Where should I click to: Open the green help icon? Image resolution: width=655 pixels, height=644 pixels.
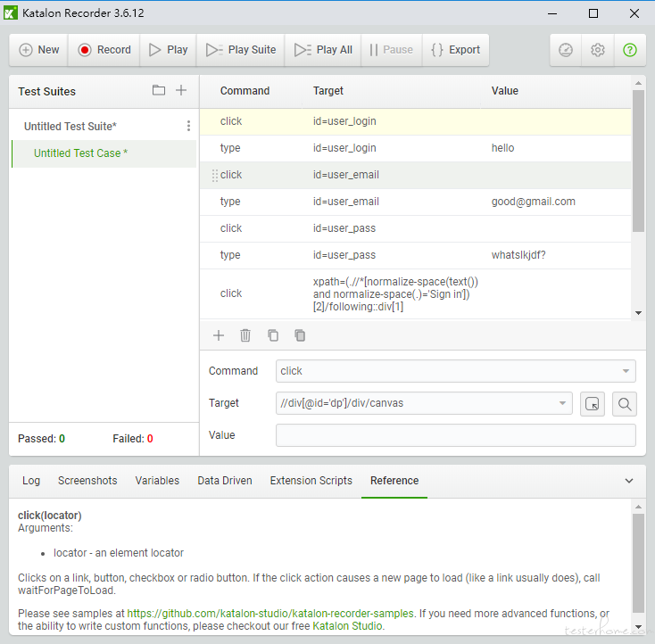point(630,50)
